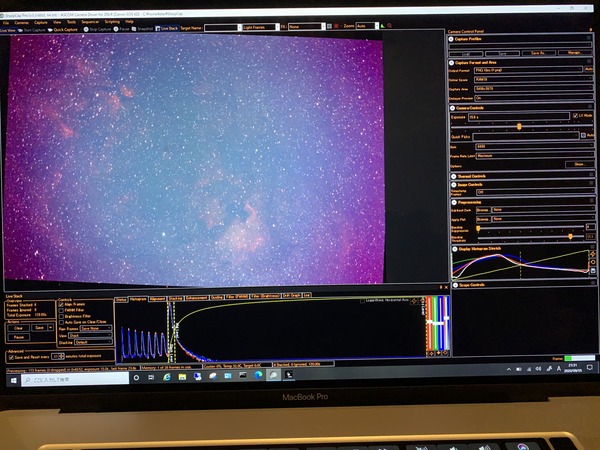
Task: Expand the Scope Controls section
Action: click(455, 285)
